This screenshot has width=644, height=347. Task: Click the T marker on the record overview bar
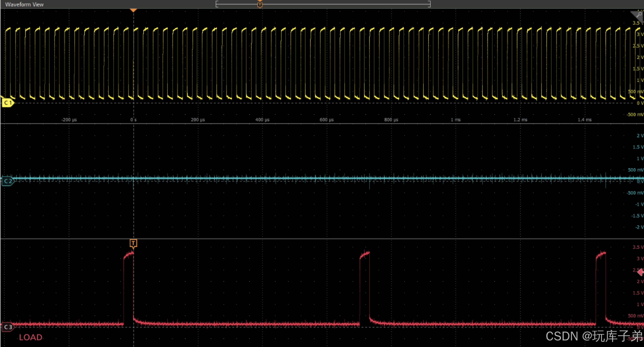click(x=260, y=5)
